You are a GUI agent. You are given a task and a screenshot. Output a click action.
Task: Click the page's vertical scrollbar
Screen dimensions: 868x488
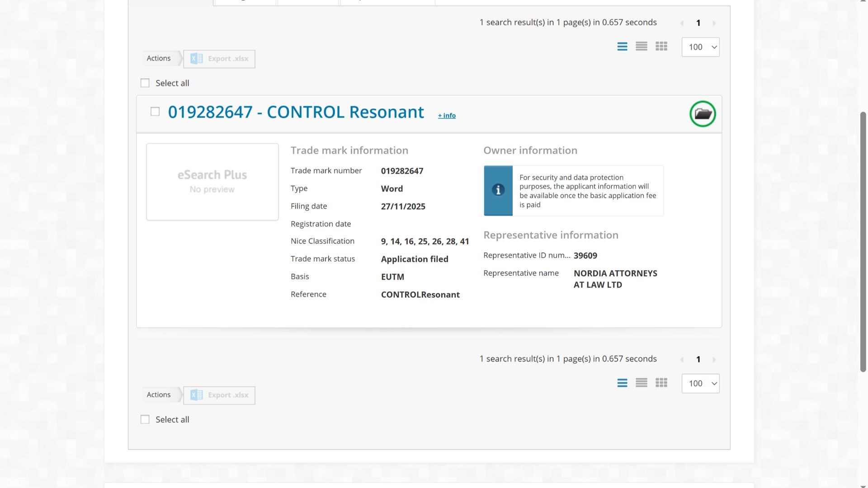[863, 242]
